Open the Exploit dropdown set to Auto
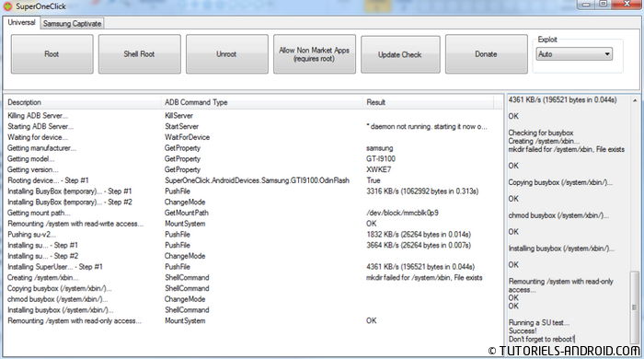The width and height of the screenshot is (644, 359). (x=574, y=53)
